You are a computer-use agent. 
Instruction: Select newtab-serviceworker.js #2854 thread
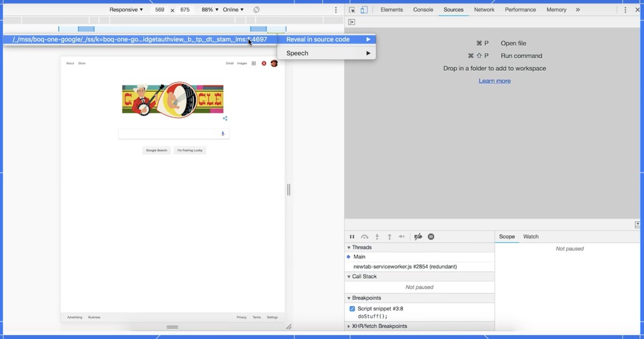point(419,267)
